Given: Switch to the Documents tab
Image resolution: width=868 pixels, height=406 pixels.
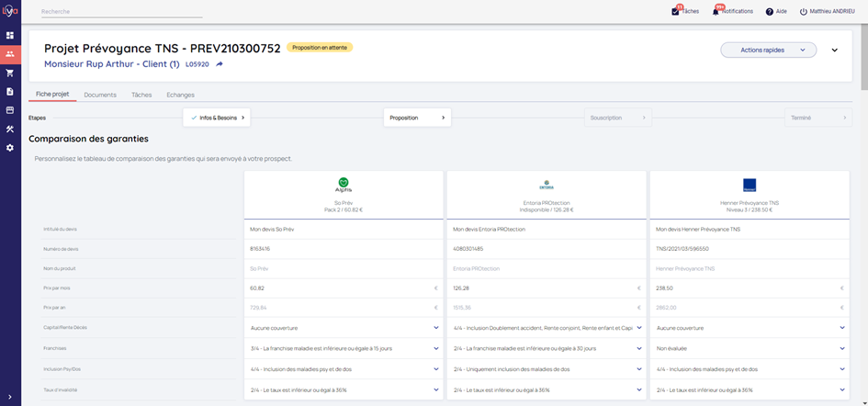Looking at the screenshot, I should click(100, 95).
